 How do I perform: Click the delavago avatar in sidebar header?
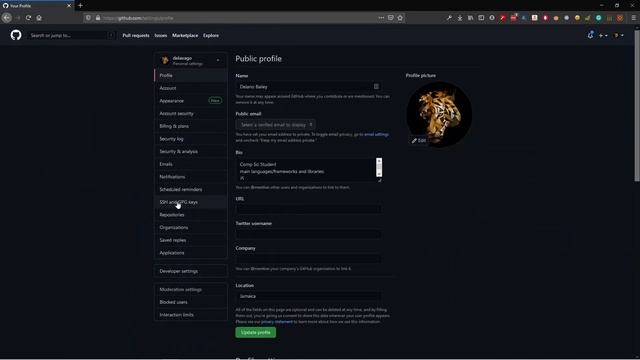click(165, 60)
